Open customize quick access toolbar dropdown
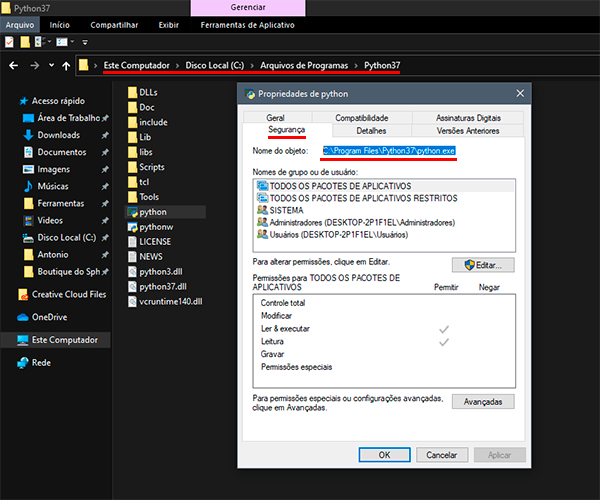The width and height of the screenshot is (600, 500). 85,42
